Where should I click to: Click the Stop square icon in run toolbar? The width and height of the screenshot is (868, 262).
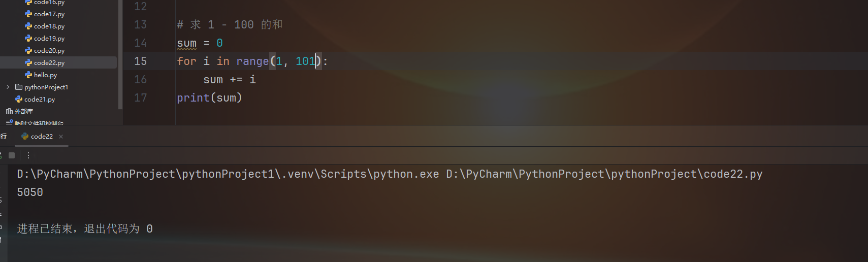tap(12, 155)
